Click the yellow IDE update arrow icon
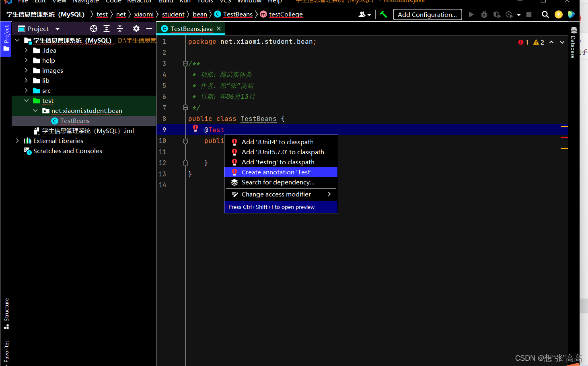Viewport: 588px width, 366px height. [x=559, y=14]
